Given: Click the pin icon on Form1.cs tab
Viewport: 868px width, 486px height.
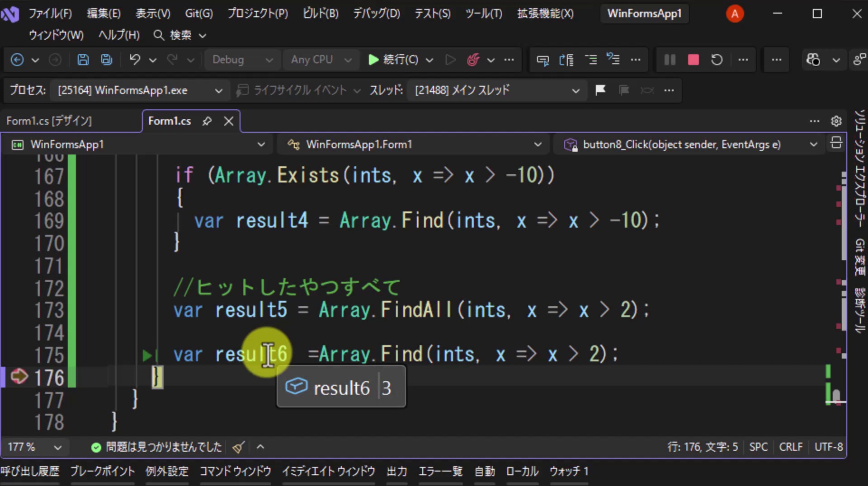Looking at the screenshot, I should coord(207,121).
